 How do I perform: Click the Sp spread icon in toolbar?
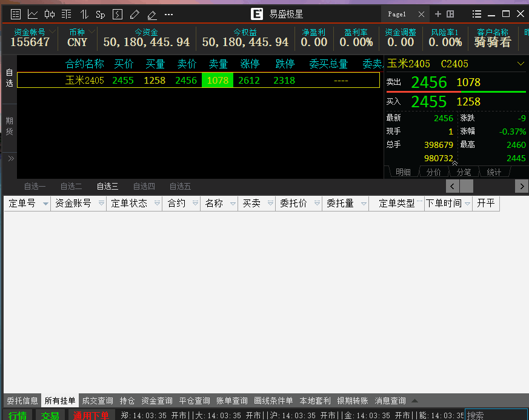point(101,14)
